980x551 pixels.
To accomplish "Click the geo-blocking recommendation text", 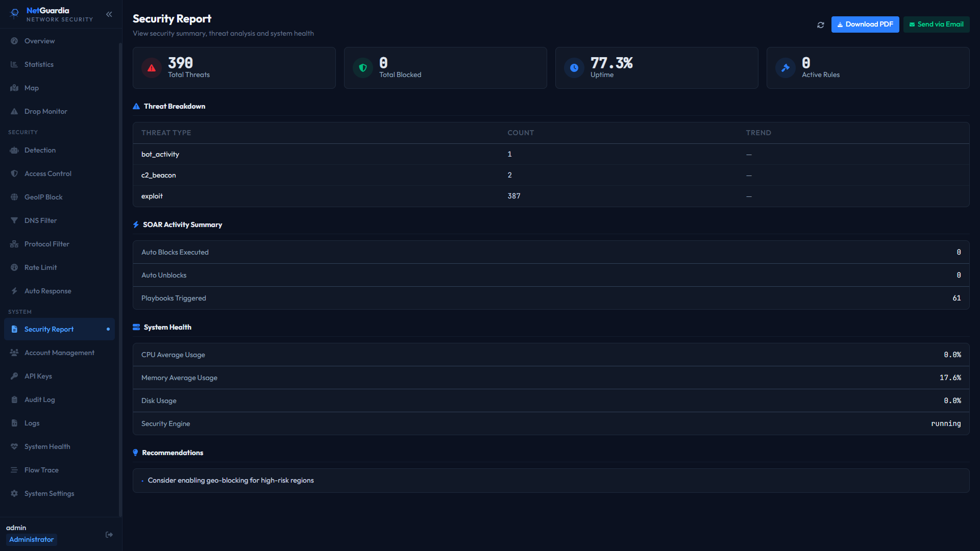I will click(231, 480).
